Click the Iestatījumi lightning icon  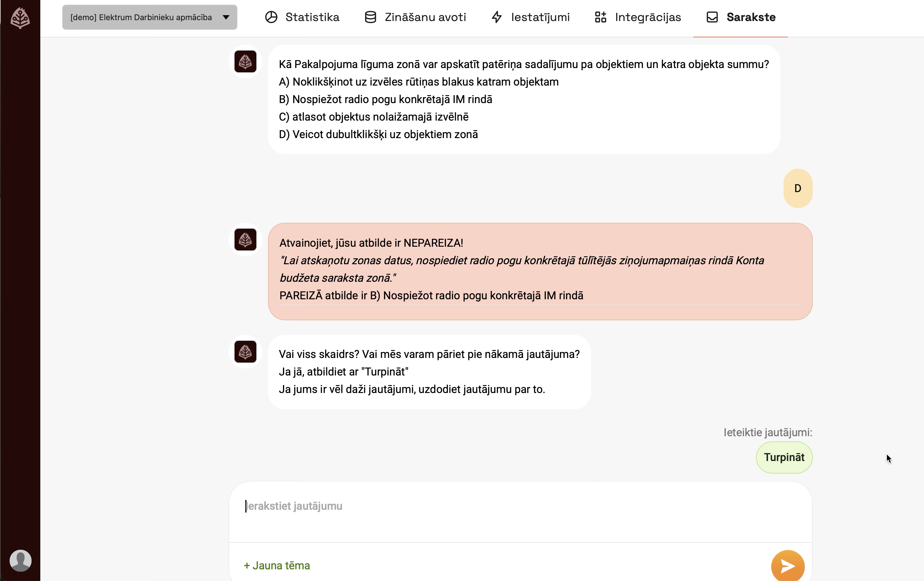497,17
